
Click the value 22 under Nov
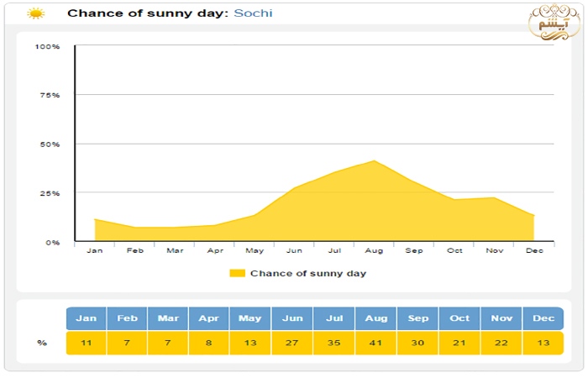click(501, 343)
